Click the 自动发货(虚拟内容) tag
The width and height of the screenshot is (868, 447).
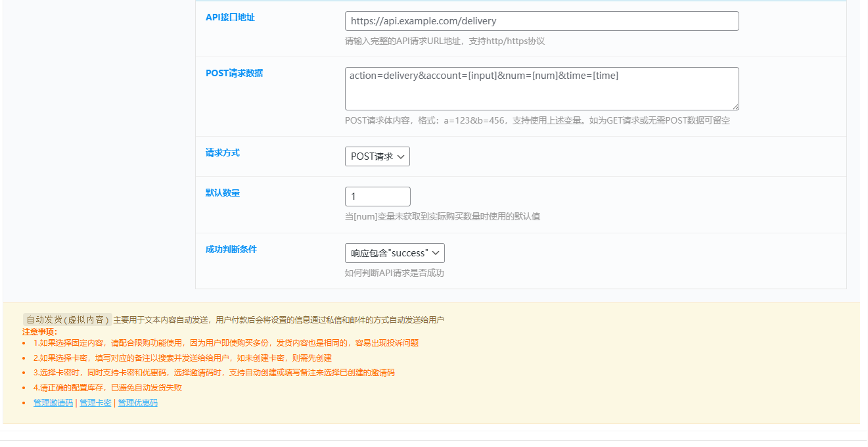67,319
